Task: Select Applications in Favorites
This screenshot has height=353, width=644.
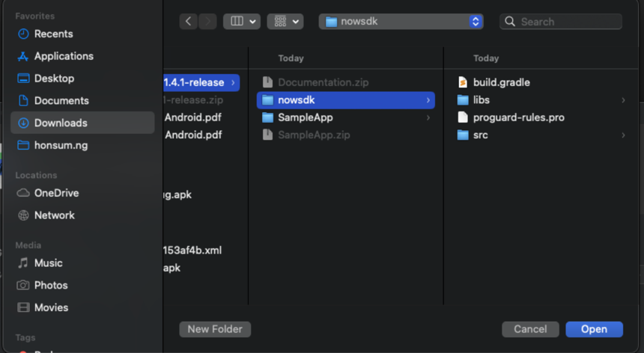Action: tap(82, 56)
